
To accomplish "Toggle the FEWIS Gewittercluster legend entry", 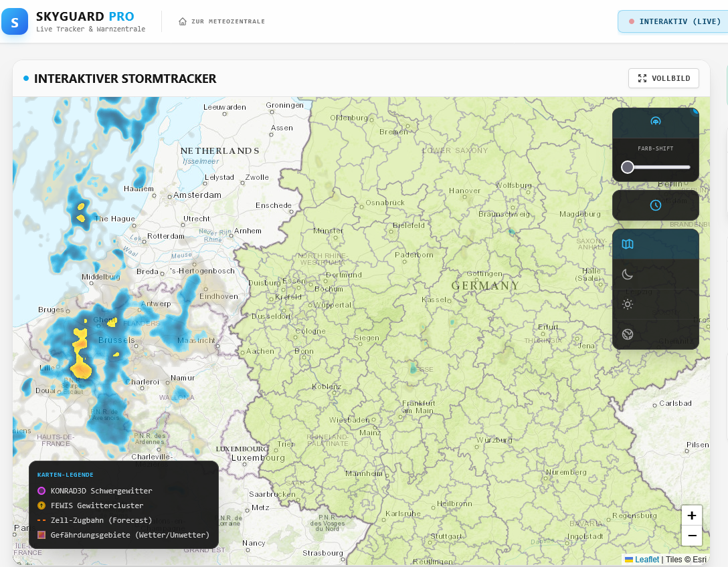I will click(41, 505).
